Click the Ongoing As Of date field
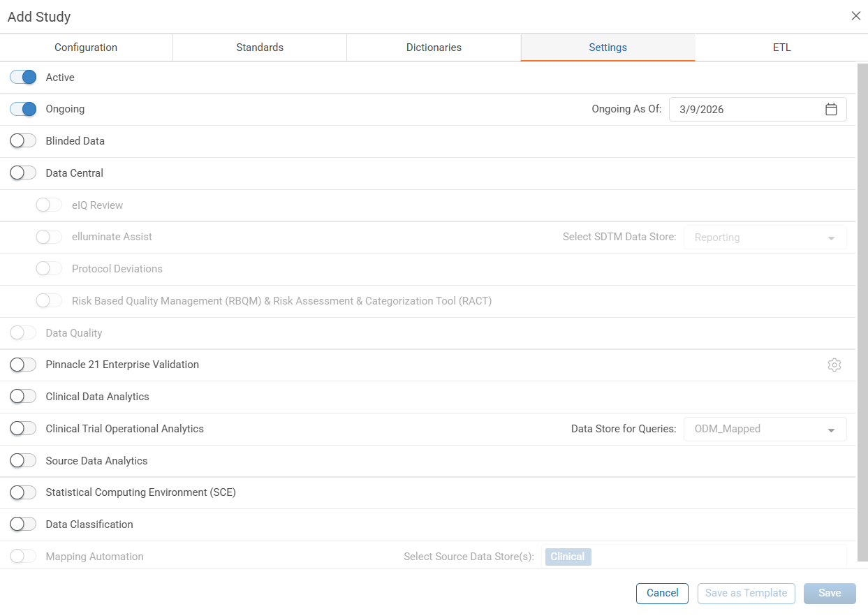The width and height of the screenshot is (868, 616). [758, 110]
